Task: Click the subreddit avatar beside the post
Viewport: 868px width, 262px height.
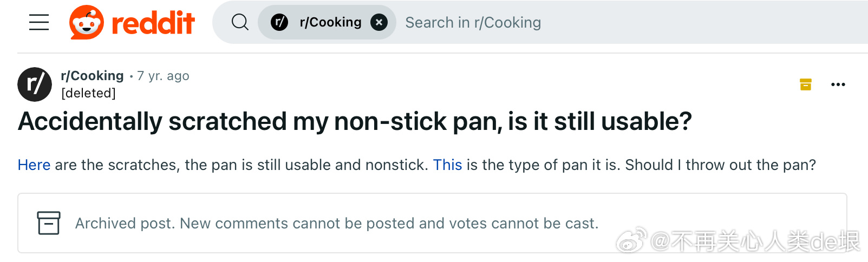Action: (35, 84)
